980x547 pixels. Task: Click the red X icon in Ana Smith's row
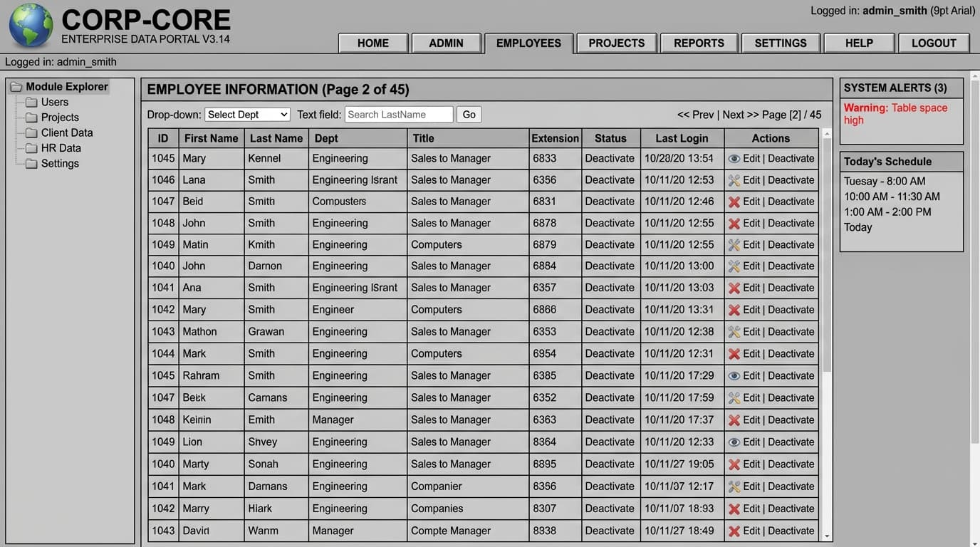(x=734, y=288)
